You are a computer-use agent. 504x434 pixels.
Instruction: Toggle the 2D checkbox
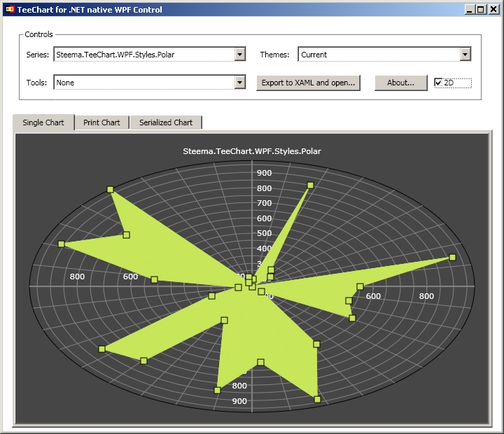pyautogui.click(x=438, y=83)
